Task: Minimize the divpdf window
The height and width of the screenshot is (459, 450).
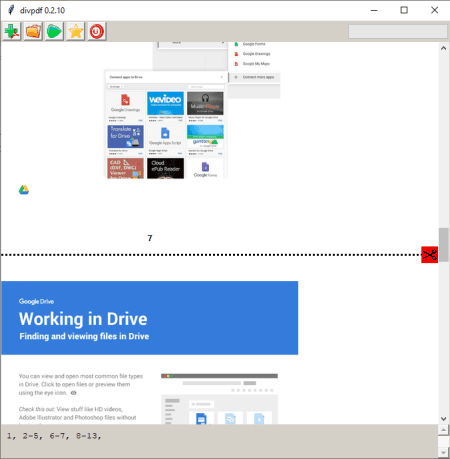Action: pyautogui.click(x=374, y=10)
